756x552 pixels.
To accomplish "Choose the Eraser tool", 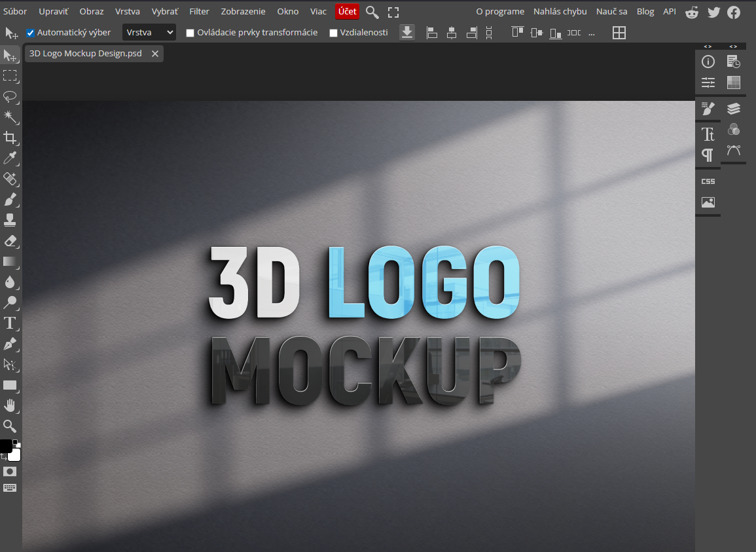I will pyautogui.click(x=10, y=240).
